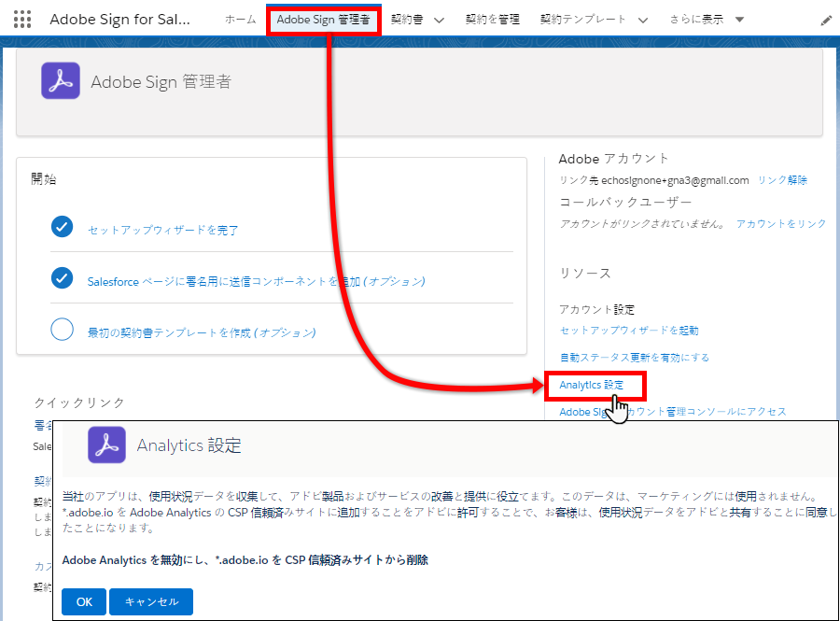
Task: Expand the 契約書 tab dropdown chevron
Action: point(439,21)
